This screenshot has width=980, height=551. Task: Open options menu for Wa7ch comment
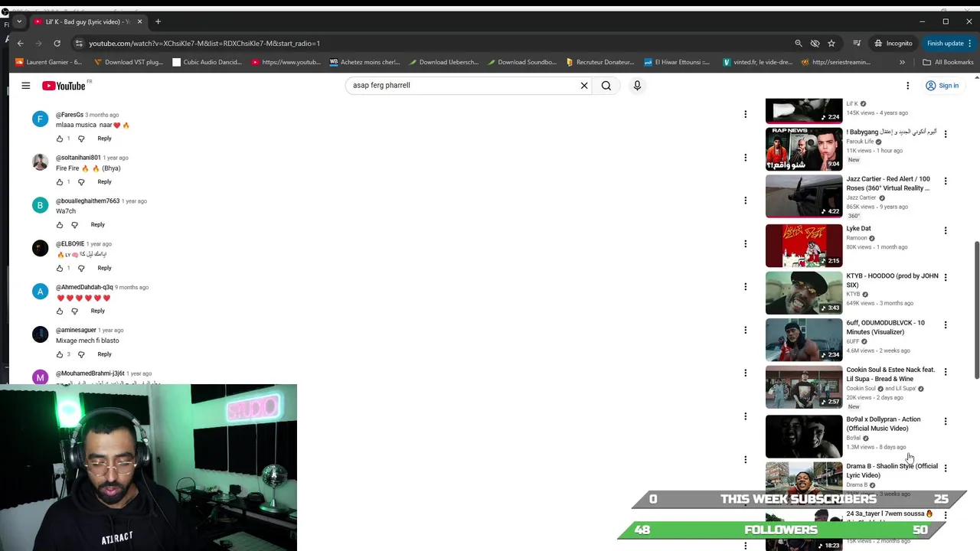click(745, 201)
